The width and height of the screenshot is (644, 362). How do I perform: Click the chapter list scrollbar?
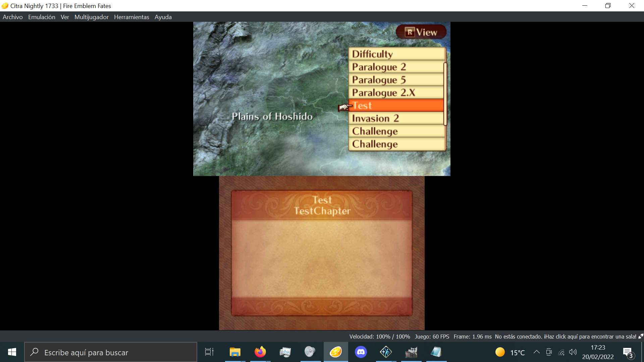pos(445,94)
